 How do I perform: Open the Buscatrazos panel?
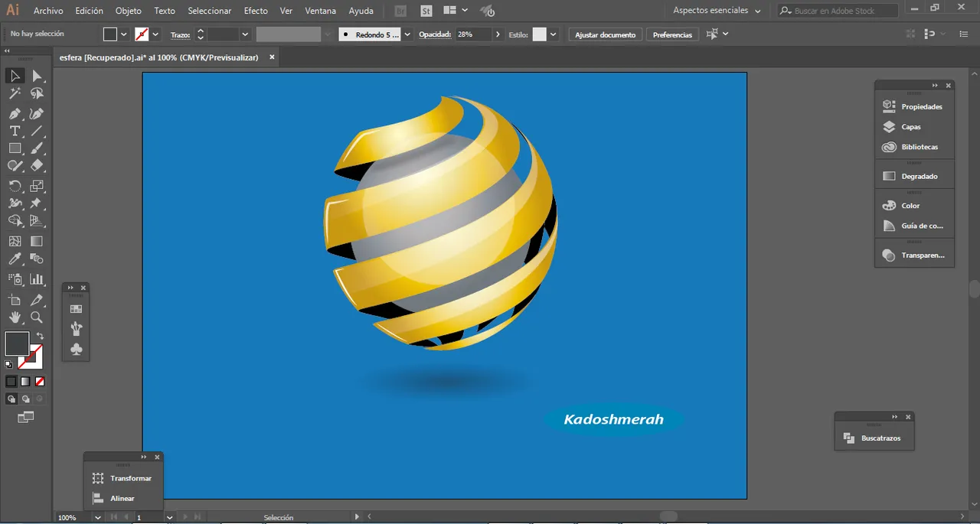pos(880,438)
